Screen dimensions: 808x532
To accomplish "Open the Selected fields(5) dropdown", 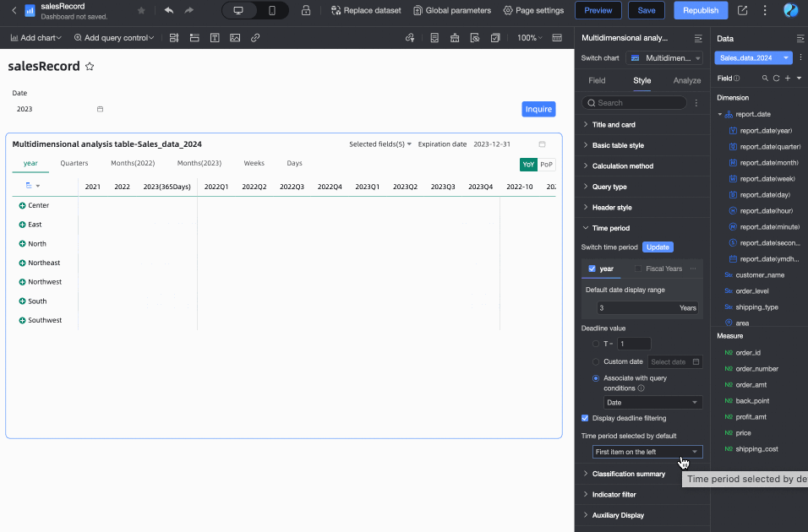I will [x=380, y=144].
